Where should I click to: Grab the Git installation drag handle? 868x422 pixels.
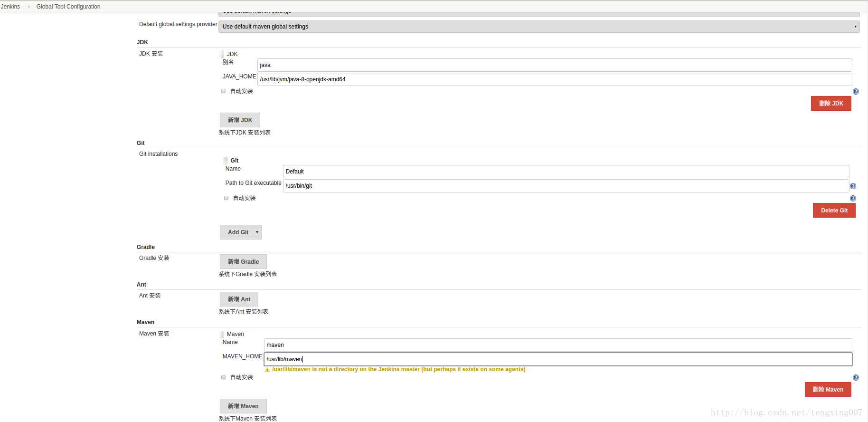coord(226,161)
